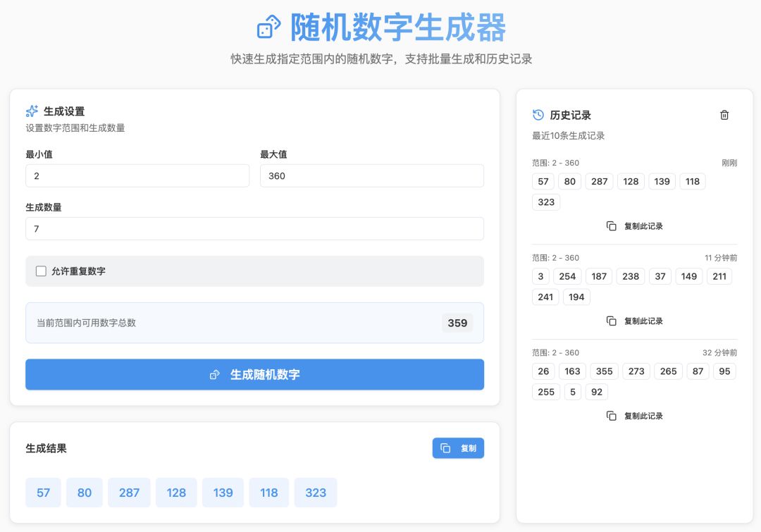Select result number 287 under 生成结果
The image size is (761, 532).
(x=129, y=493)
